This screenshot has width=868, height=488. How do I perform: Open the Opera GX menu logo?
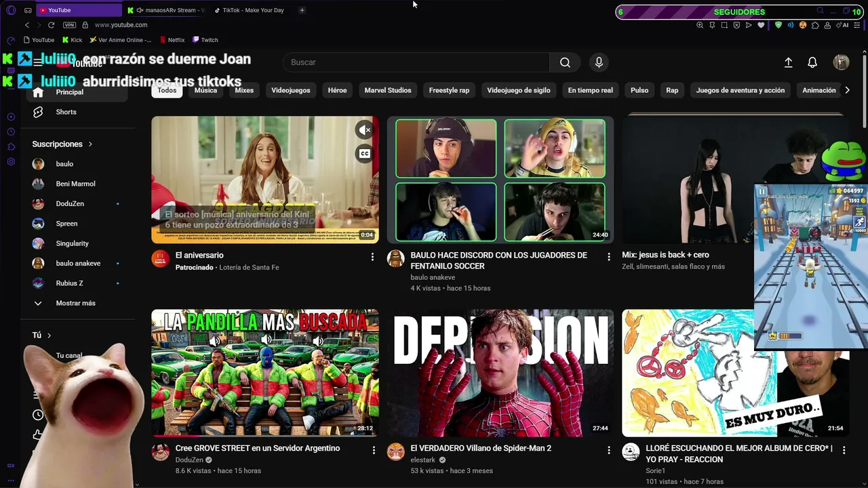(x=11, y=10)
